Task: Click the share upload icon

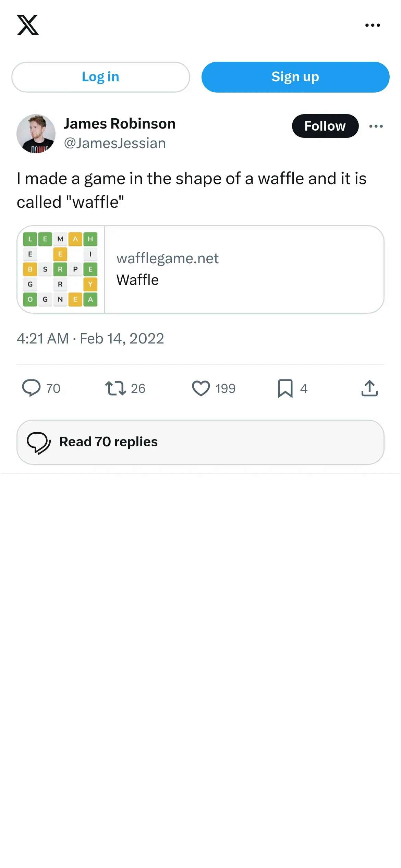Action: click(x=369, y=388)
